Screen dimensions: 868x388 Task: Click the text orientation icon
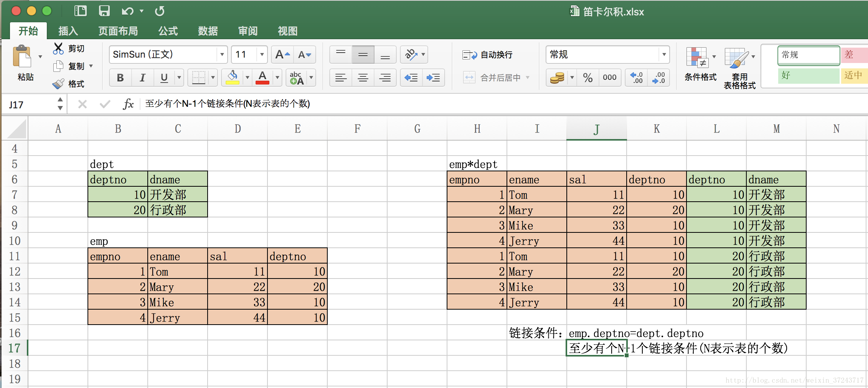point(411,55)
